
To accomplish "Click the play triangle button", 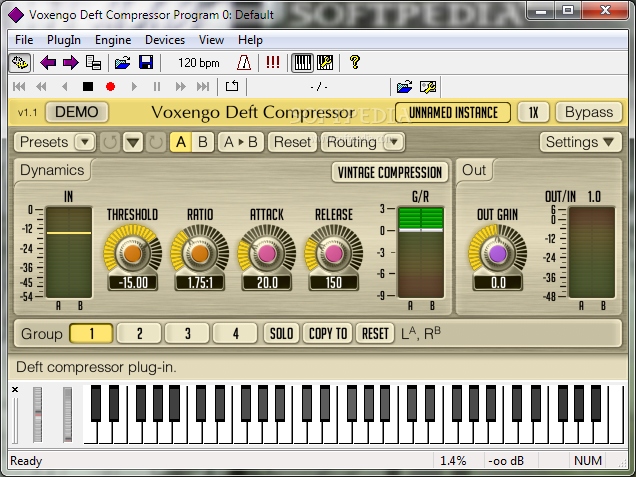I will tap(134, 86).
